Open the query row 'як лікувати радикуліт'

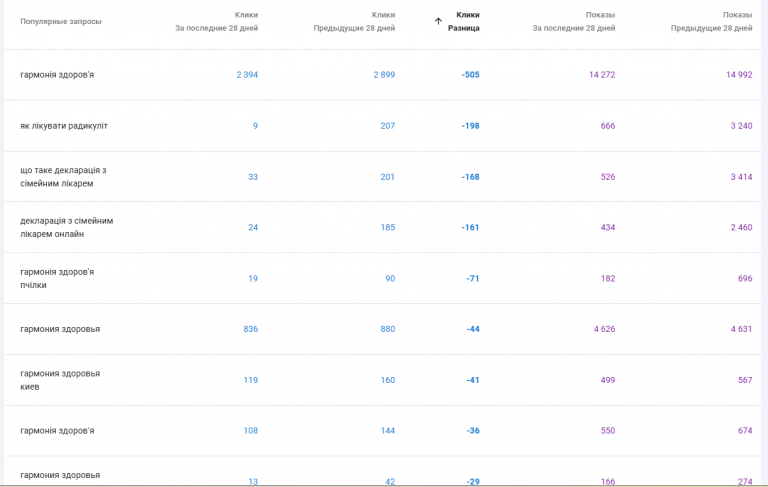point(64,126)
